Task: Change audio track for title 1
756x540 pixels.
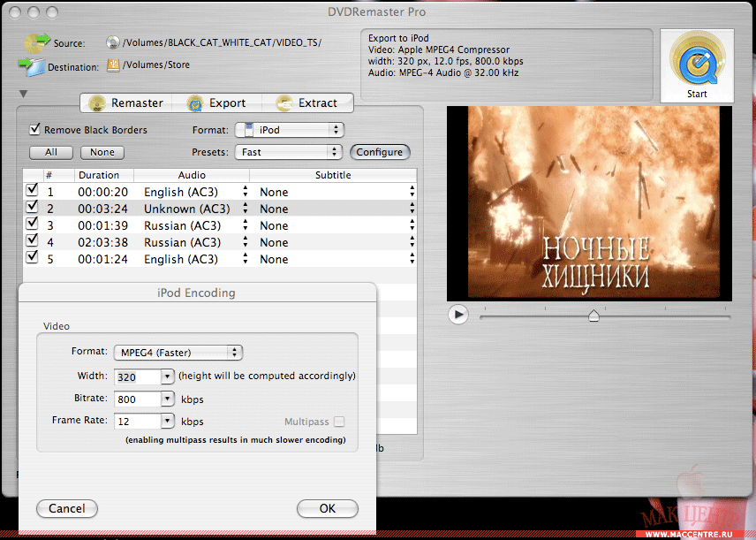Action: point(246,192)
